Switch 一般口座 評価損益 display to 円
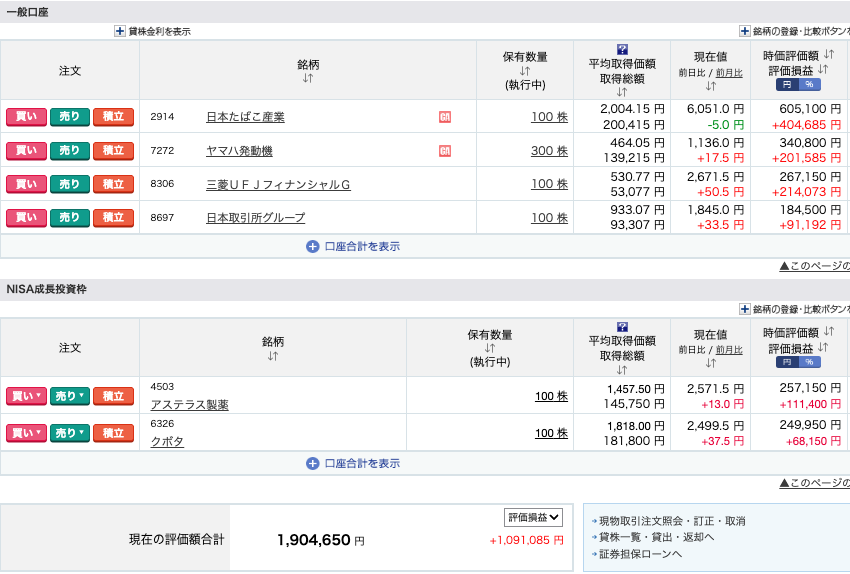 pos(786,84)
